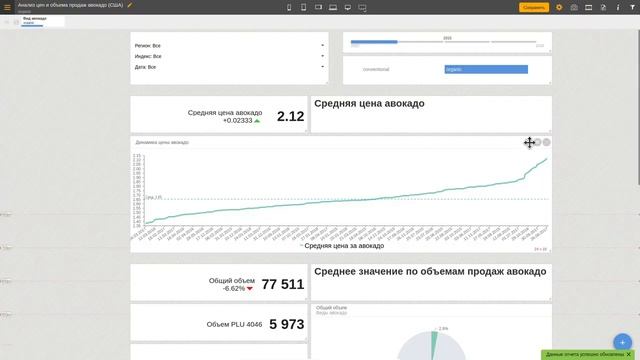640x360 pixels.
Task: Click the blue year range slider segment
Action: point(374,42)
